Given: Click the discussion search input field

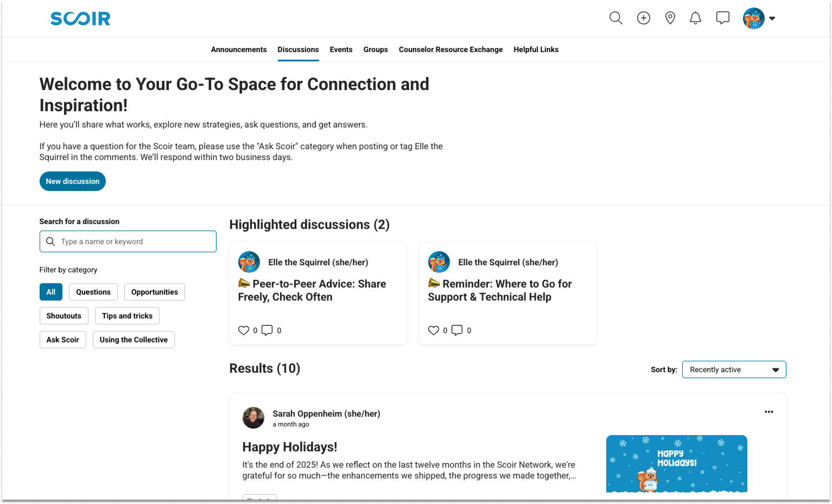Looking at the screenshot, I should (128, 241).
